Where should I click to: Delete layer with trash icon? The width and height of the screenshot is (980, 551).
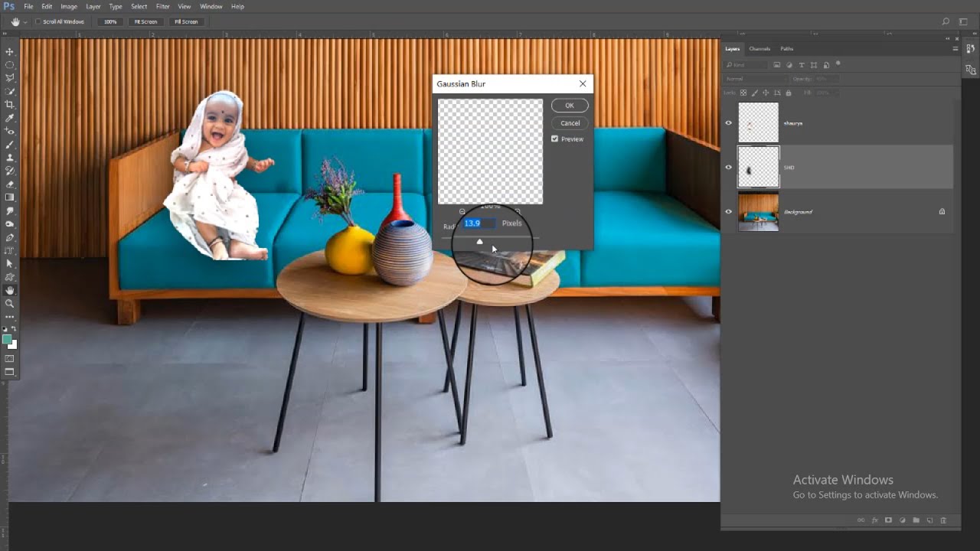click(x=943, y=520)
